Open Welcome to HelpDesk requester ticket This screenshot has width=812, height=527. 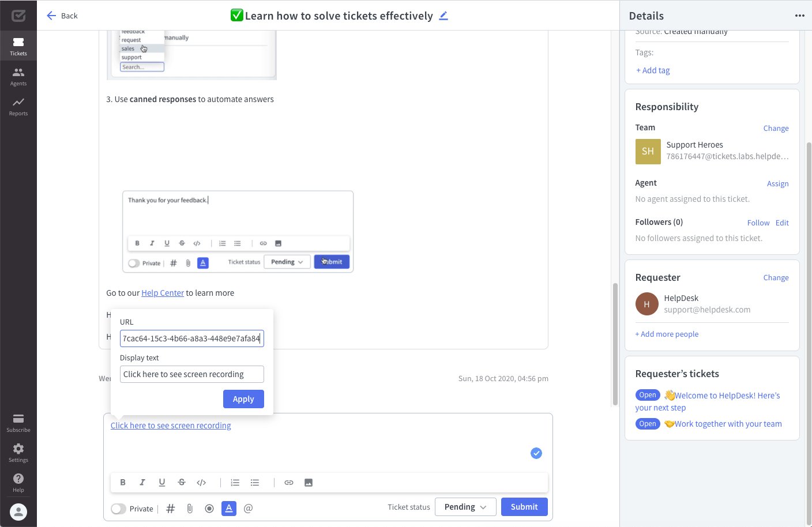708,401
